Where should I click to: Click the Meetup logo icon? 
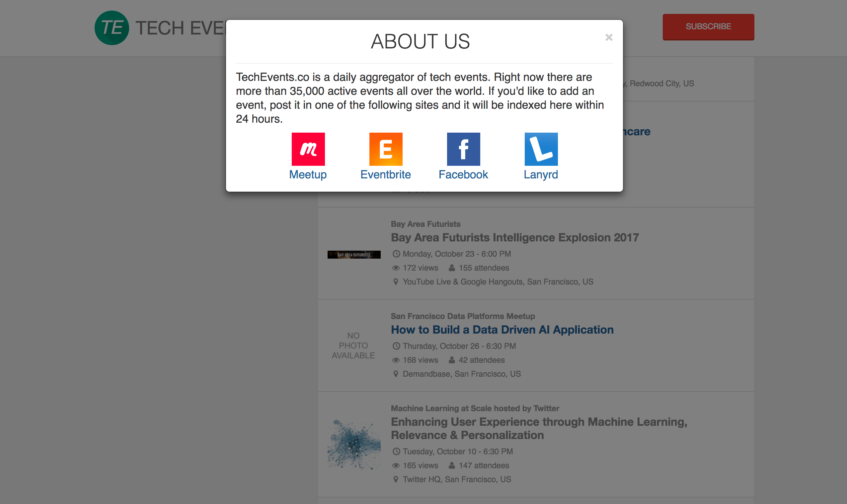[x=308, y=149]
